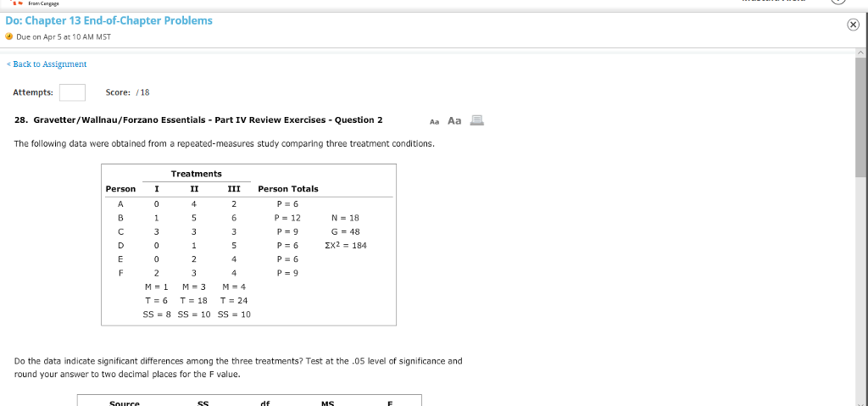Click the scrollbar up arrow
This screenshot has height=406, width=868.
point(860,52)
